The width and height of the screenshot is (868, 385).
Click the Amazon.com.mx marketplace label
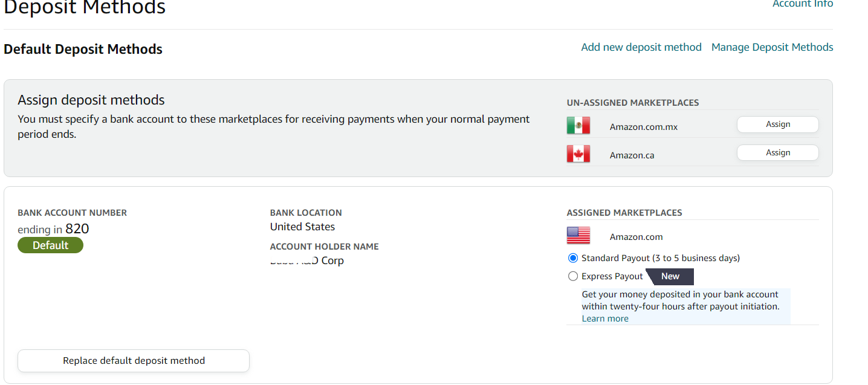click(x=644, y=127)
